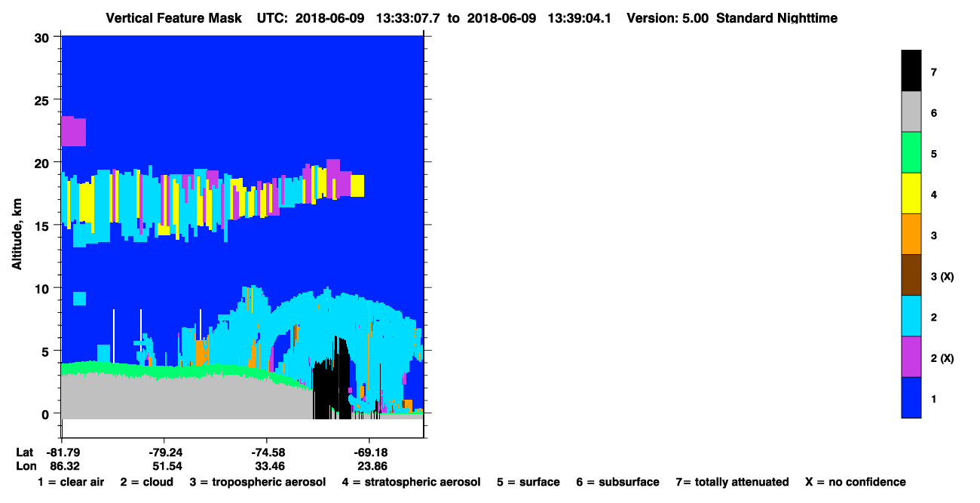This screenshot has height=503, width=980.
Task: Click the orange legend swatch labeled 3
Action: click(x=911, y=234)
